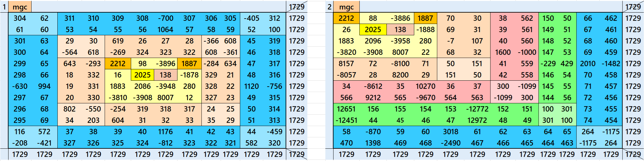
Task: Click the cell with value -405
Action: pyautogui.click(x=251, y=18)
